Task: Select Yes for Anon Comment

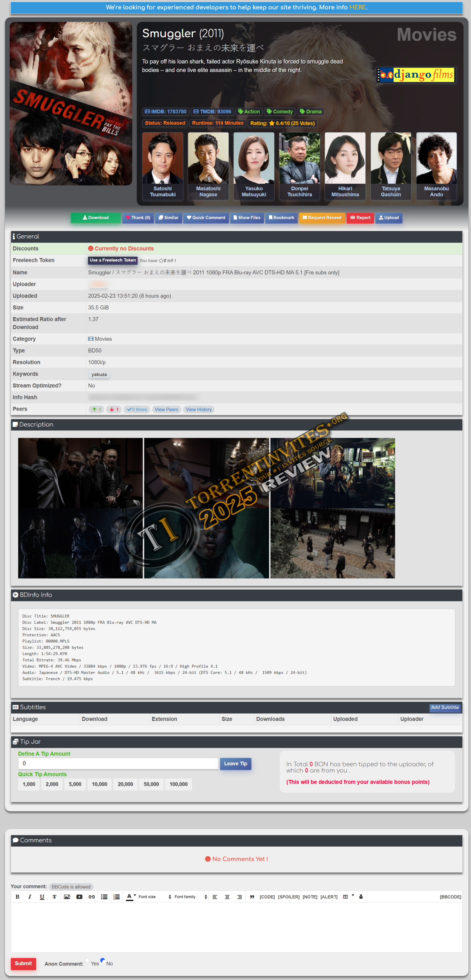Action: click(x=87, y=960)
